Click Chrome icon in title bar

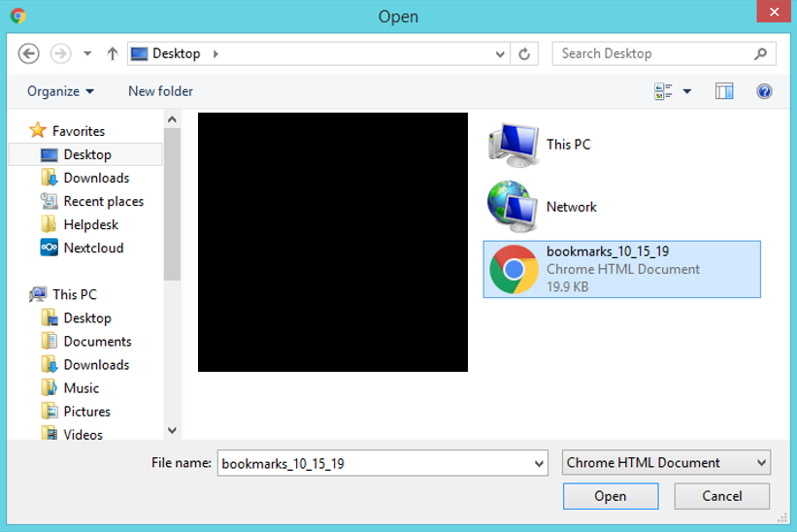point(18,17)
